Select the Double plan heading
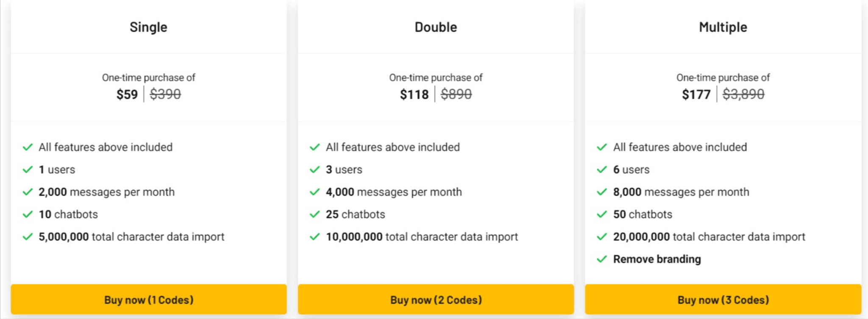Image resolution: width=868 pixels, height=319 pixels. coord(436,27)
